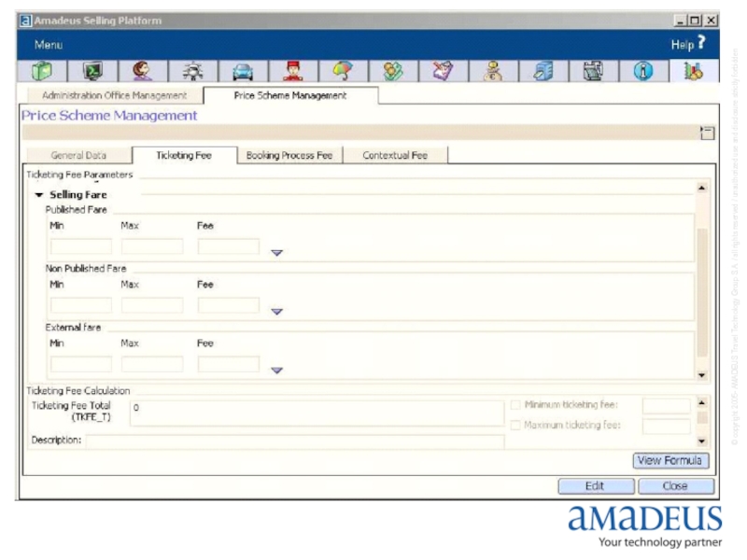Click the Ticketing Fee Total field
Image resolution: width=747 pixels, height=560 pixels.
click(x=317, y=413)
